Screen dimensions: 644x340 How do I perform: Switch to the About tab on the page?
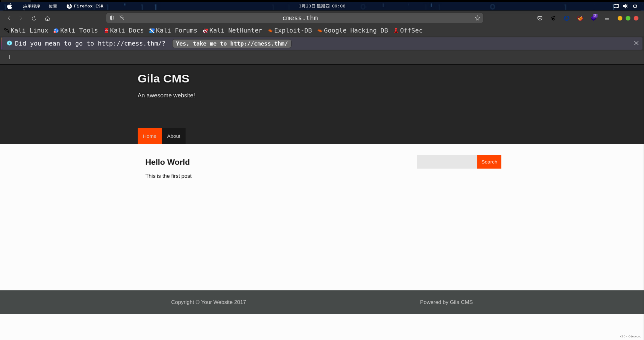(173, 136)
